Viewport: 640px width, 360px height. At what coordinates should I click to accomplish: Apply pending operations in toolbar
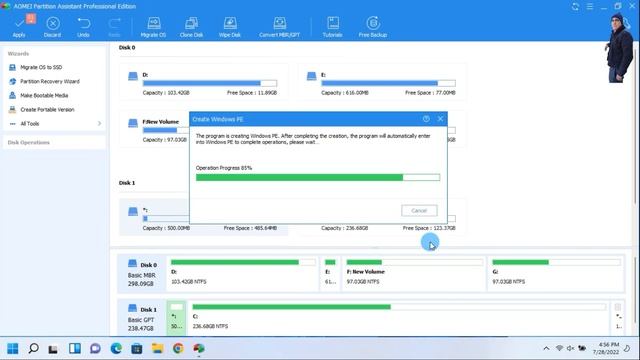19,27
